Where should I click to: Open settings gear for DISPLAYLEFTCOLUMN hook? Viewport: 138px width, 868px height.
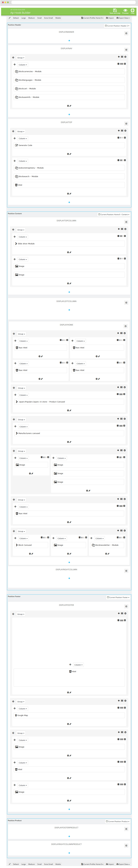coord(126,303)
